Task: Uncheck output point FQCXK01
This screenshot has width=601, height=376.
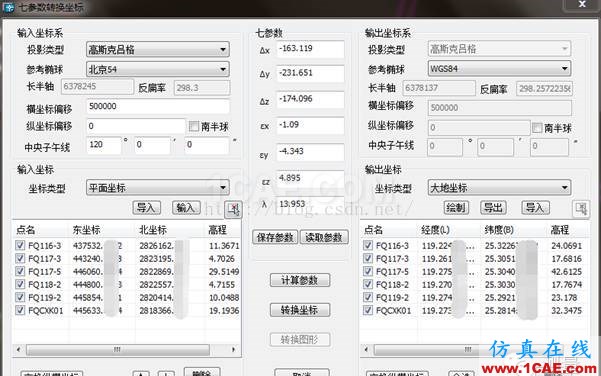Action: pos(368,310)
